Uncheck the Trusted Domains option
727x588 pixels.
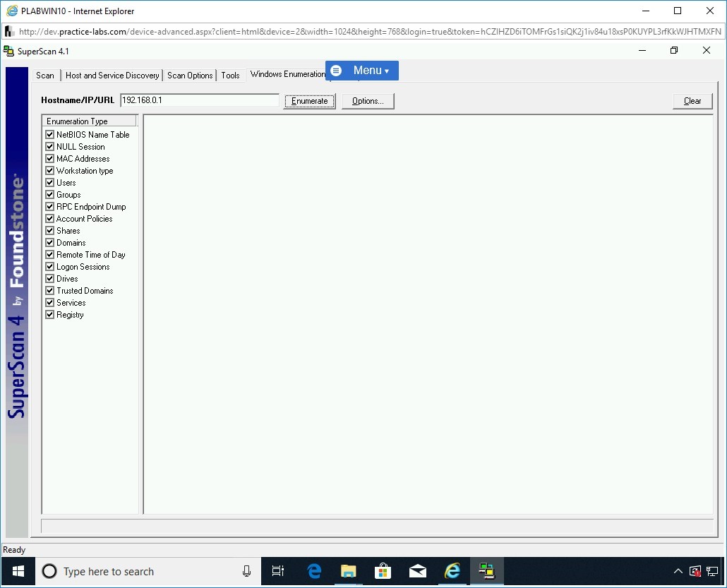pyautogui.click(x=50, y=291)
